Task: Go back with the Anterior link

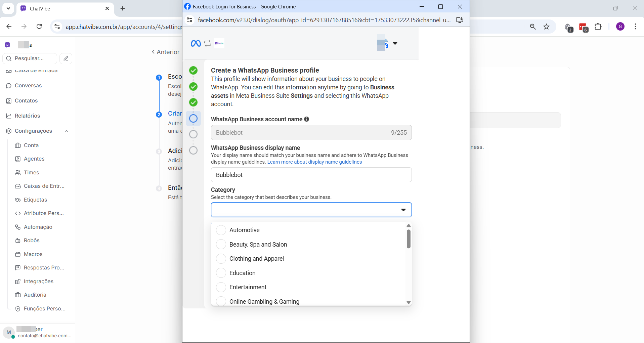Action: click(166, 52)
